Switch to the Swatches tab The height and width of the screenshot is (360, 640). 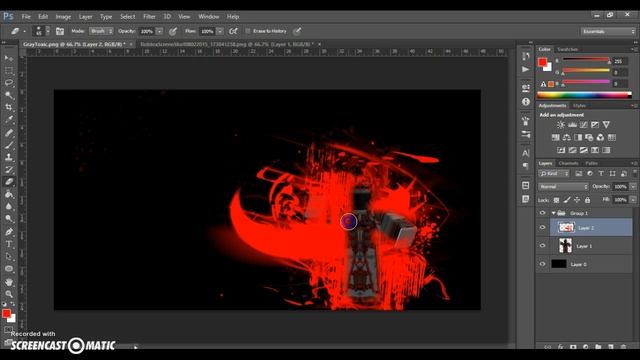(x=567, y=49)
